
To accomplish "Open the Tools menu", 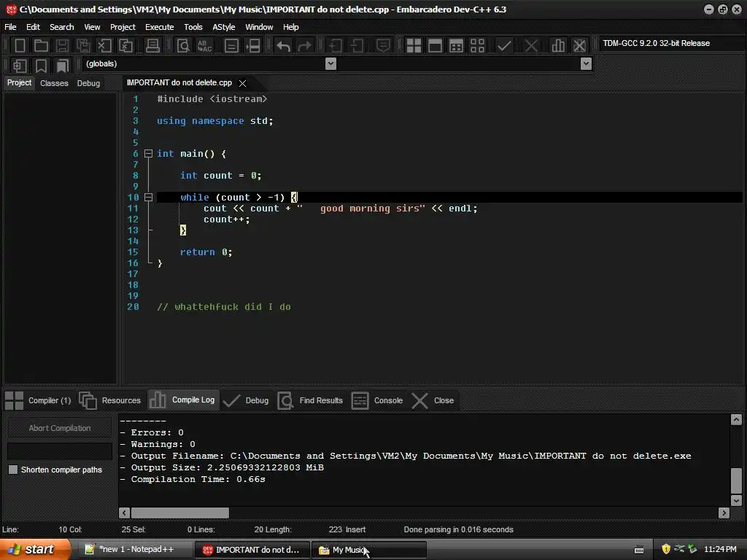I will [193, 27].
